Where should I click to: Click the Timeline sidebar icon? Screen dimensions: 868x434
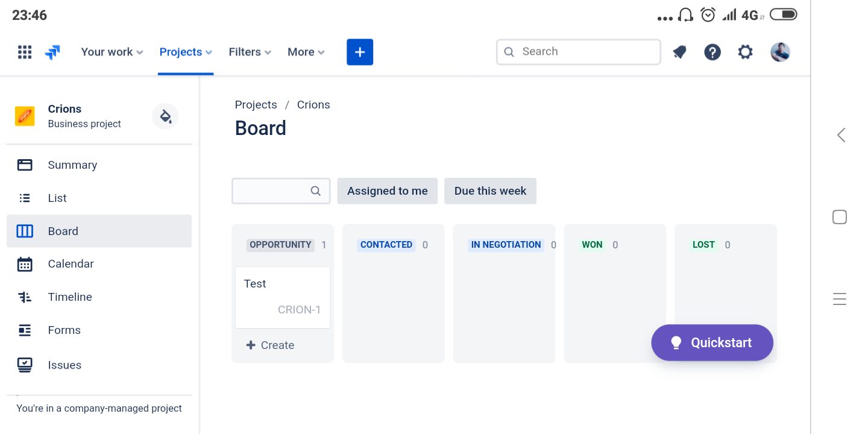25,297
